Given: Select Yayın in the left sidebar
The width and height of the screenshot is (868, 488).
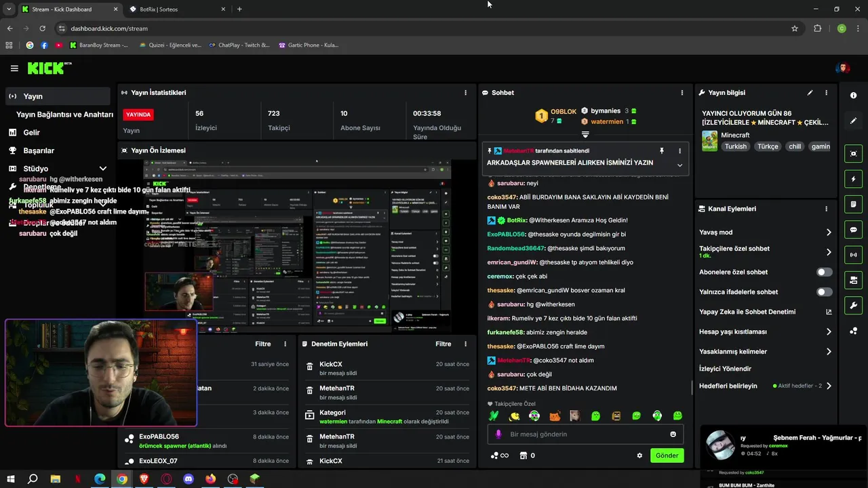Looking at the screenshot, I should pos(58,96).
